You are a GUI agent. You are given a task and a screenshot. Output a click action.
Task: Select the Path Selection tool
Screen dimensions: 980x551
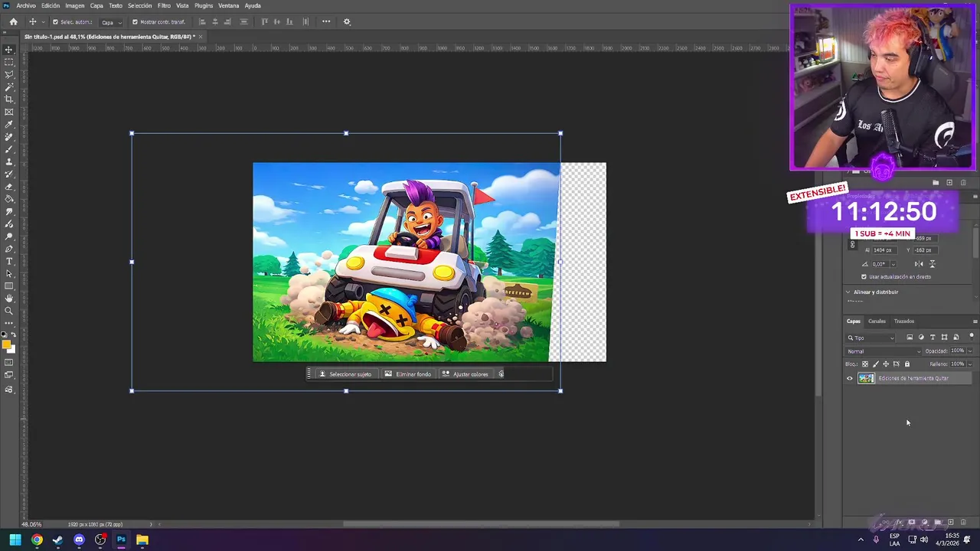tap(9, 274)
